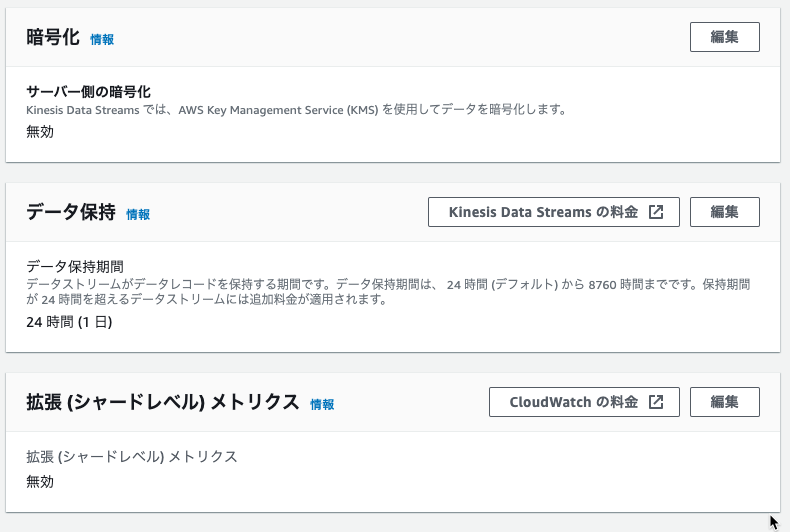Image resolution: width=790 pixels, height=532 pixels.
Task: Click the external-link icon beside CloudWatch の料金
Action: point(655,402)
